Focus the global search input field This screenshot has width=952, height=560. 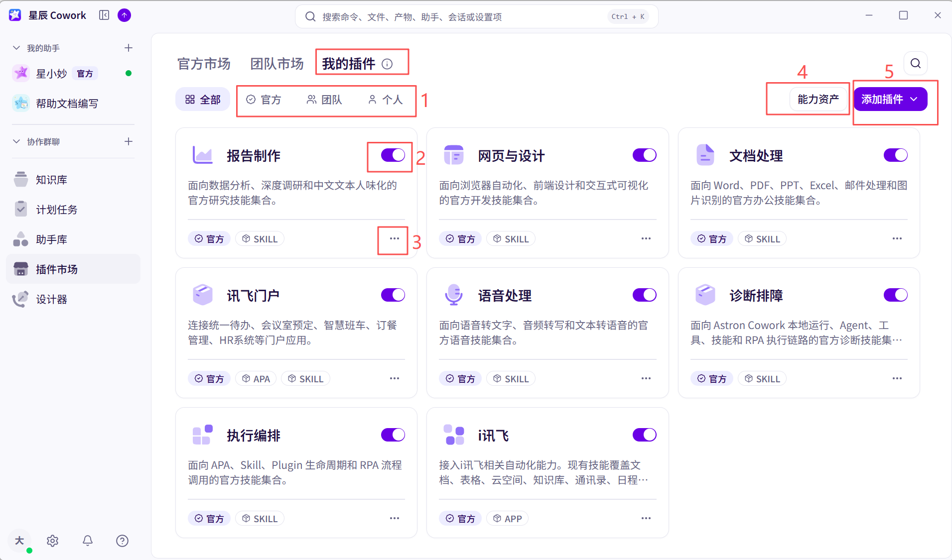(x=477, y=17)
